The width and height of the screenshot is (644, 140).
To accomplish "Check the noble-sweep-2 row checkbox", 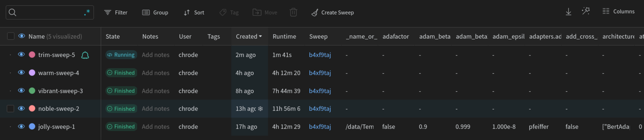I will coord(10,109).
